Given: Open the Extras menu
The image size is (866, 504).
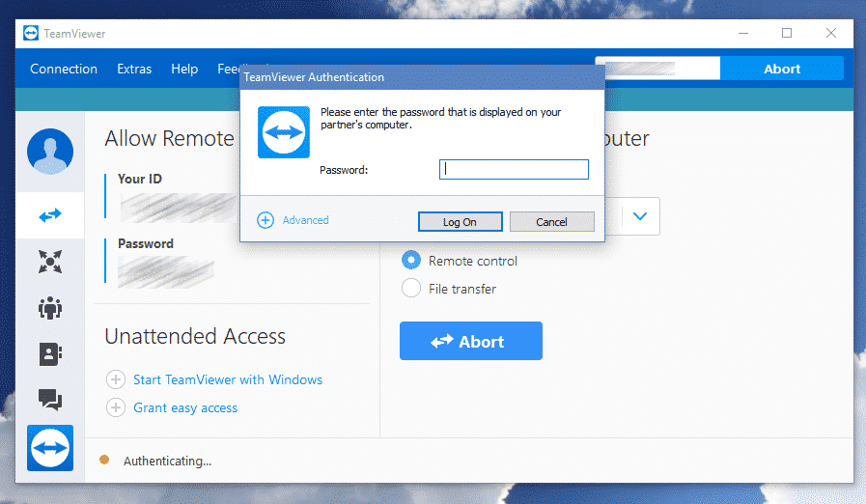Looking at the screenshot, I should [134, 70].
